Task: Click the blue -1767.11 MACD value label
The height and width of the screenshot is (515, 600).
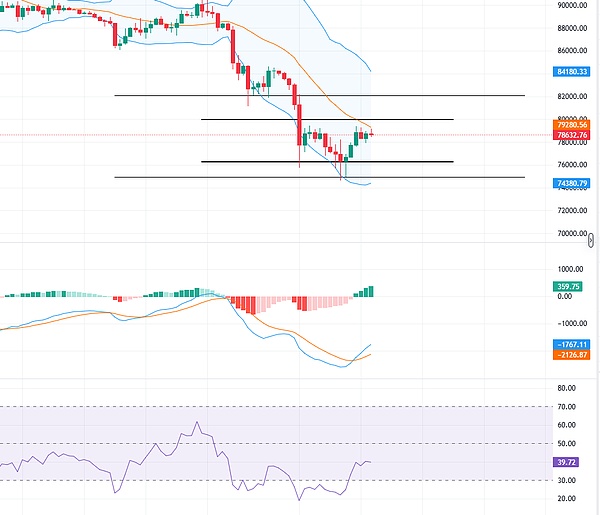Action: (x=572, y=344)
